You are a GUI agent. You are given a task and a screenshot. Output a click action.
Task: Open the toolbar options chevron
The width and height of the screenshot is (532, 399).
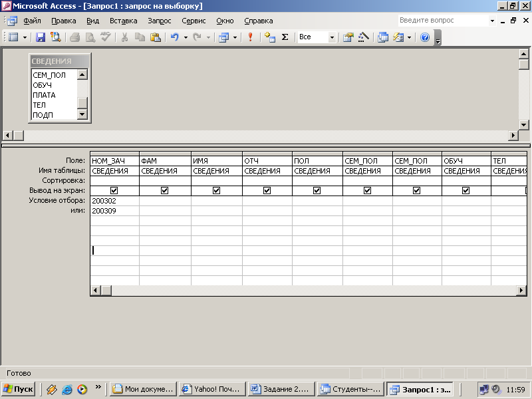click(x=438, y=38)
